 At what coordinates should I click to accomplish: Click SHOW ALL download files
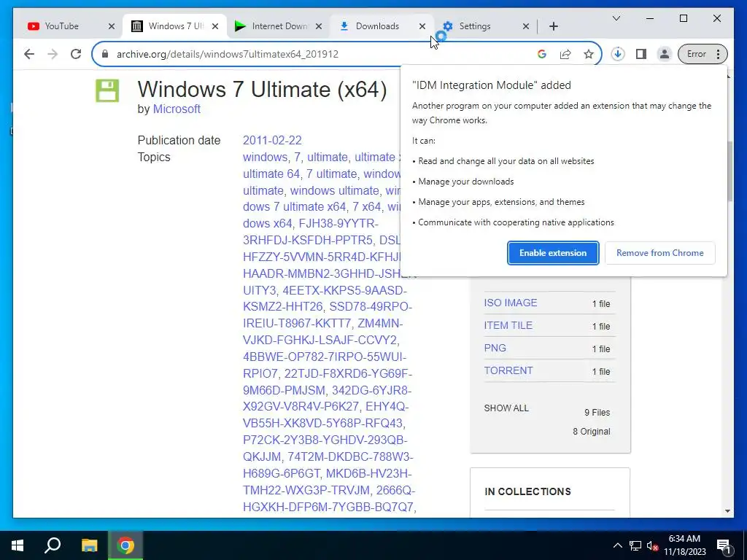(x=506, y=408)
